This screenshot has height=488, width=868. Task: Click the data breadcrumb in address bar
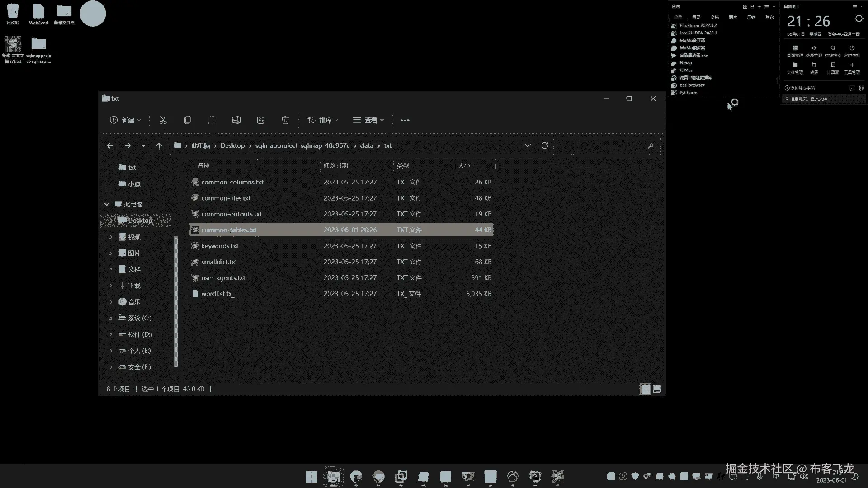(367, 145)
